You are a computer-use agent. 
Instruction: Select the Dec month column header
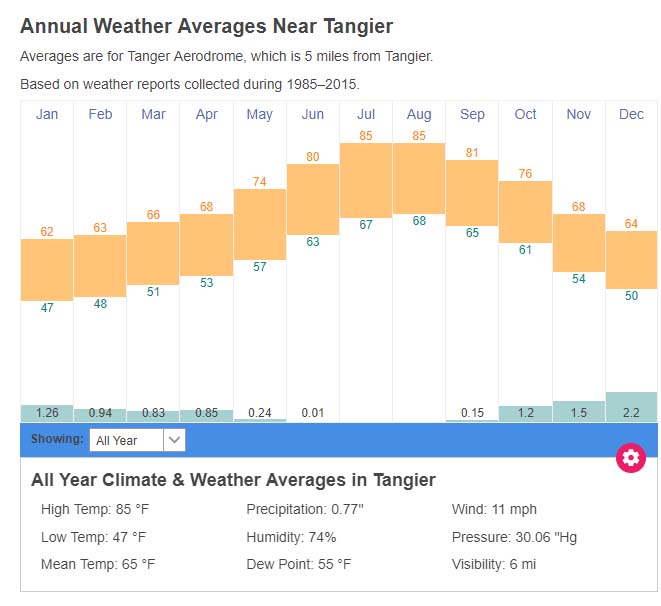(x=631, y=115)
